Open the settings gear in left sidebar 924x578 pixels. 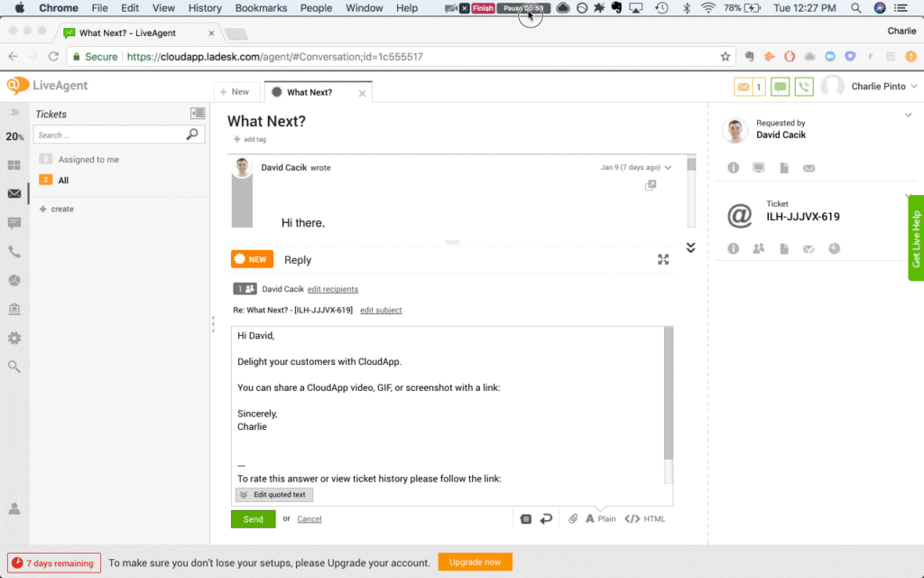(x=14, y=338)
